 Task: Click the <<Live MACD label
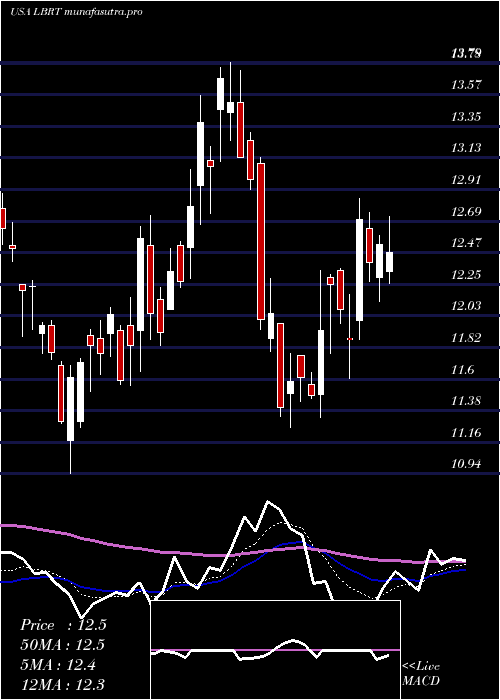[421, 673]
